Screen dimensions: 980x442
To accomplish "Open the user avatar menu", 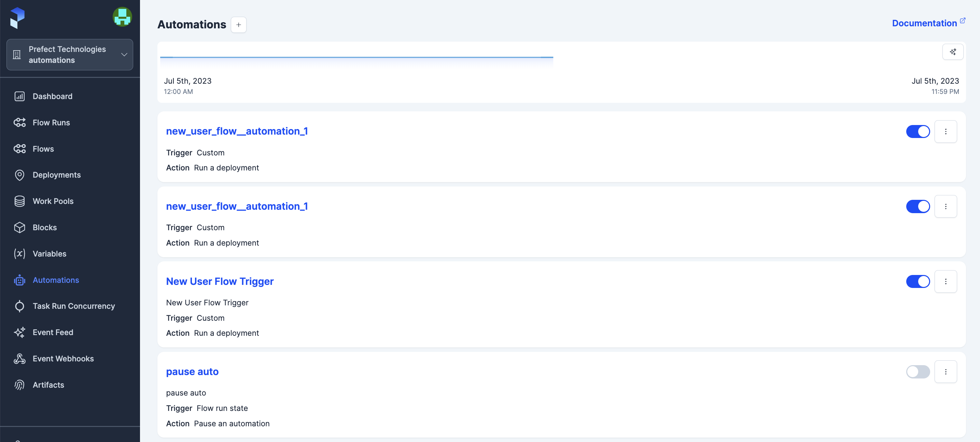I will [122, 17].
